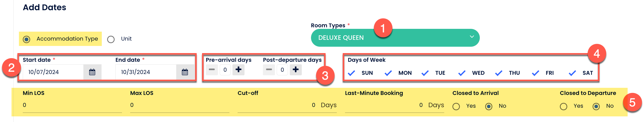Toggle the MON day checkmark
Viewport: 644px width, 122px height.
pyautogui.click(x=388, y=73)
